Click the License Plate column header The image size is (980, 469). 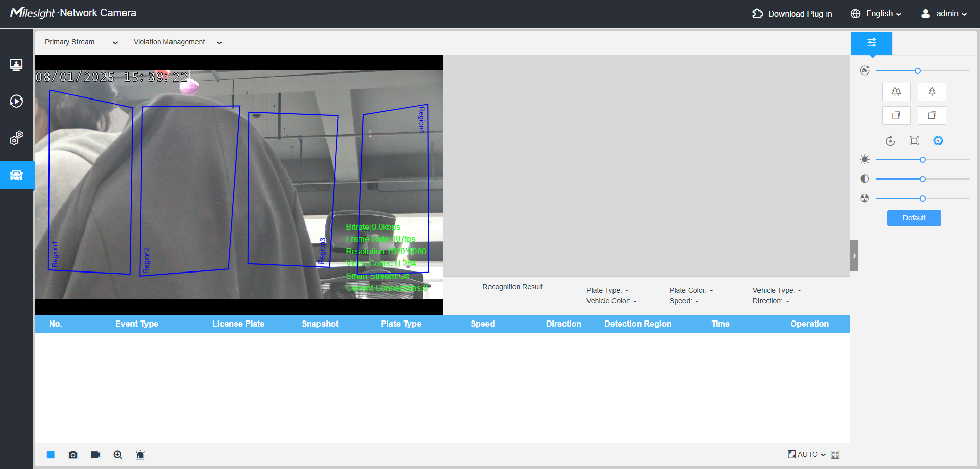pyautogui.click(x=238, y=324)
